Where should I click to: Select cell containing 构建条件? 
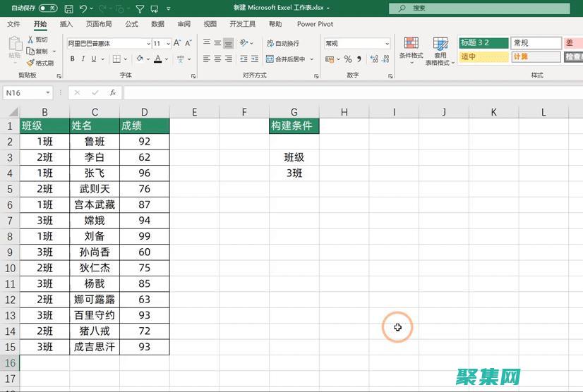pos(294,125)
